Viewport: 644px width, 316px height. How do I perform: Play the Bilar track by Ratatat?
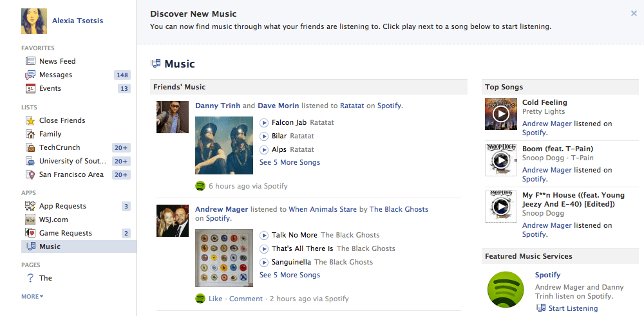pos(264,136)
